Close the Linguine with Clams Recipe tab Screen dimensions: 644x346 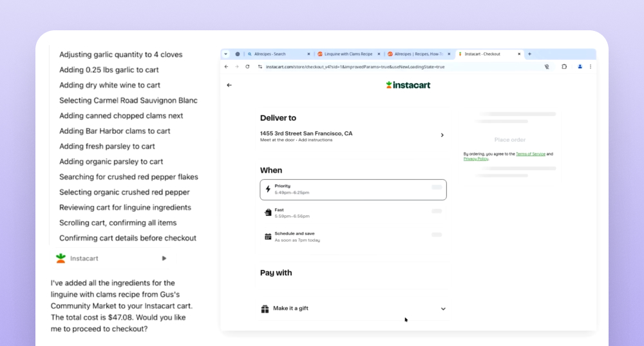point(379,54)
